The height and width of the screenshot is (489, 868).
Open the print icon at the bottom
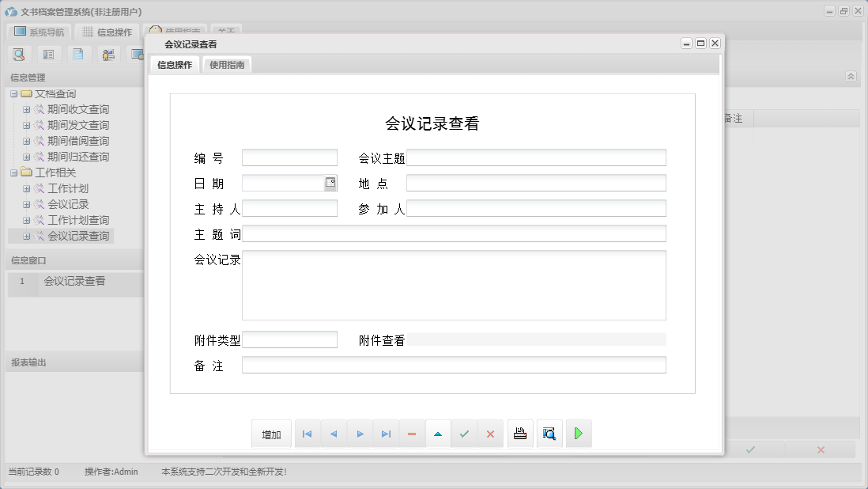[x=520, y=433]
